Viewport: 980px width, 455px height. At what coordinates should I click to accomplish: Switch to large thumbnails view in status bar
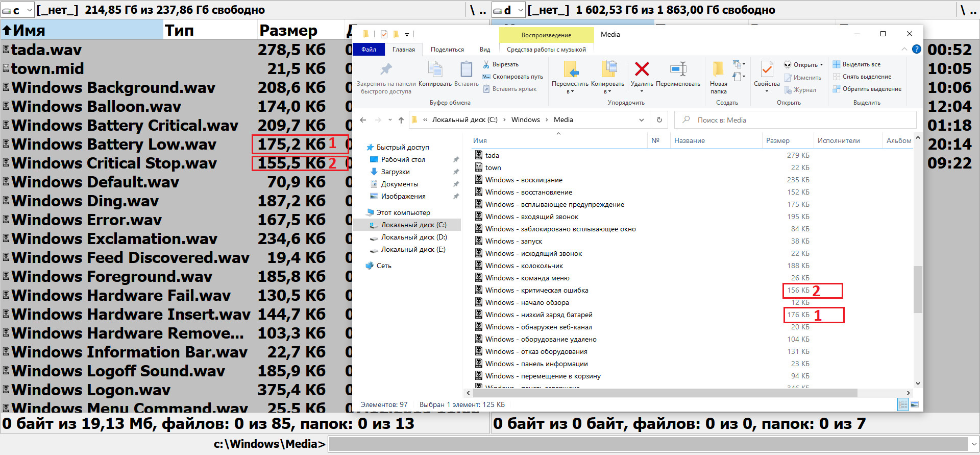tap(915, 405)
